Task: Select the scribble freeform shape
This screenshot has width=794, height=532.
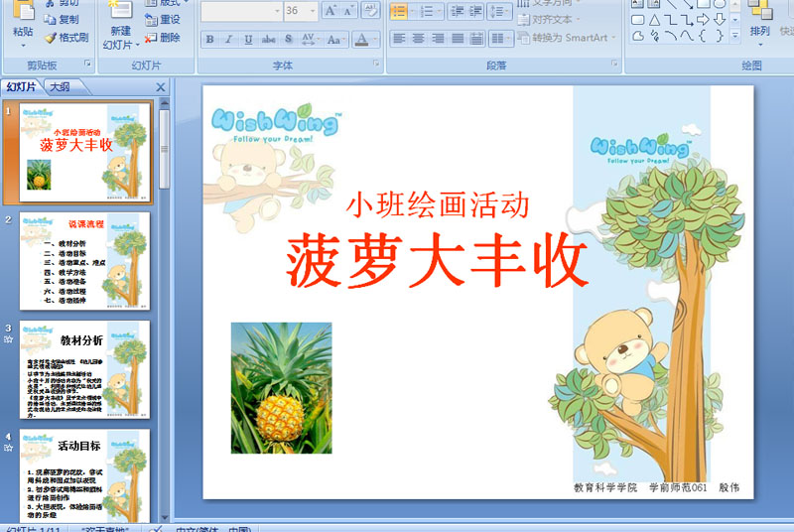Action: [654, 36]
